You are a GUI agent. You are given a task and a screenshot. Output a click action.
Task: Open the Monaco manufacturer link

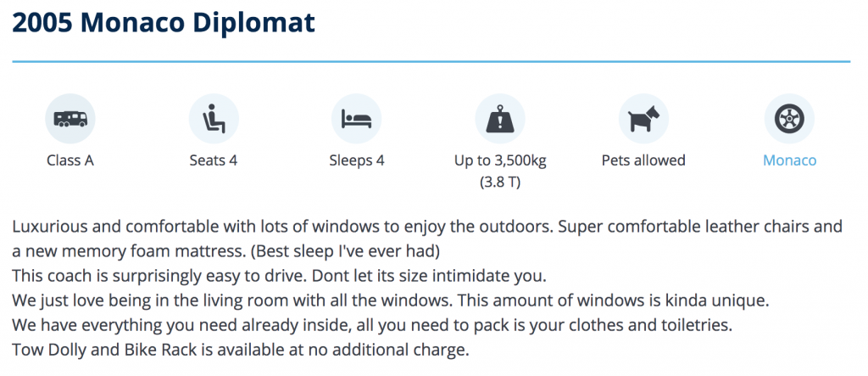point(789,160)
